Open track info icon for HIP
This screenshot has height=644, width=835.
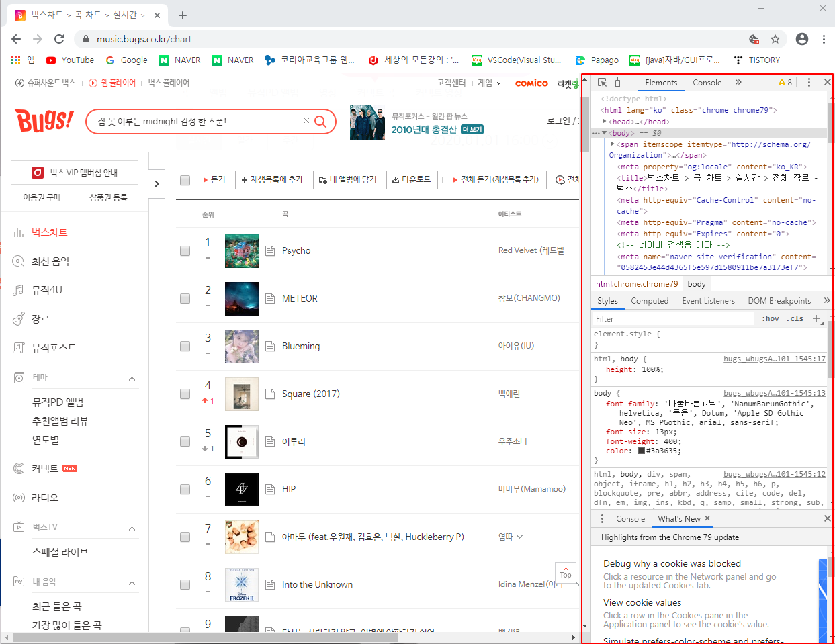[x=270, y=489]
